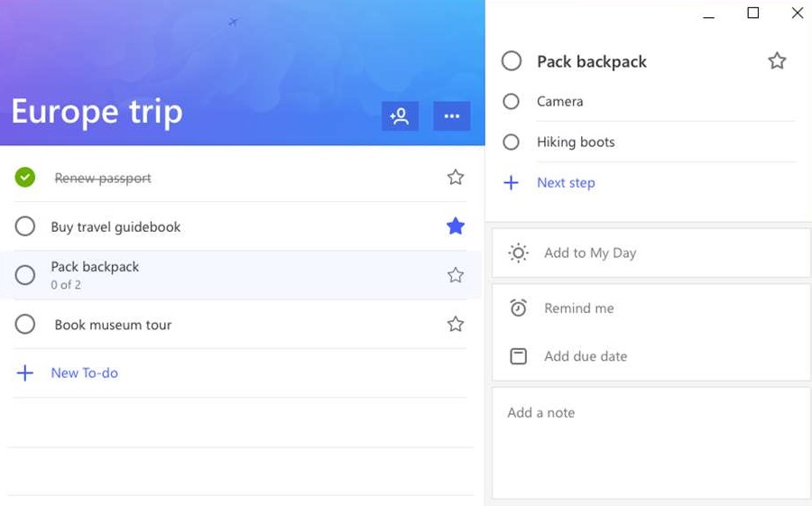Star the Renew passport task
This screenshot has width=812, height=506.
456,178
